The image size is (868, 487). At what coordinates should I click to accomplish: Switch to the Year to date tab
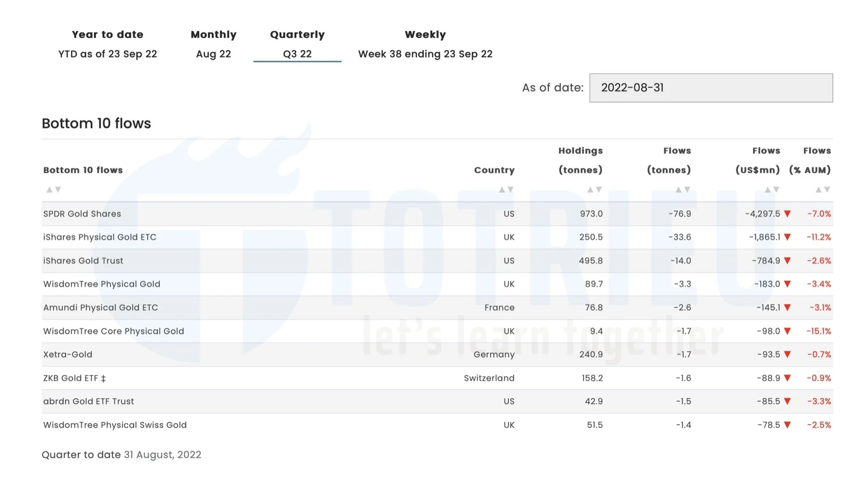[108, 44]
